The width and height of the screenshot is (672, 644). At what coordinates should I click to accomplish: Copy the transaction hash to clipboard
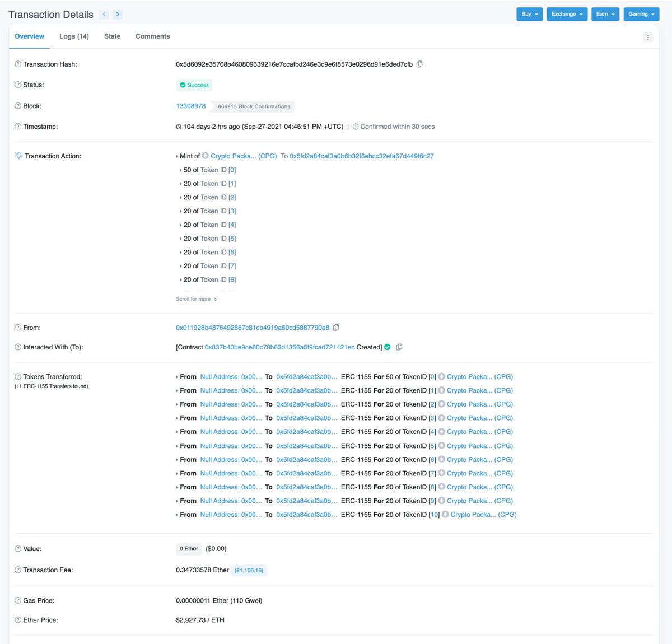(419, 64)
